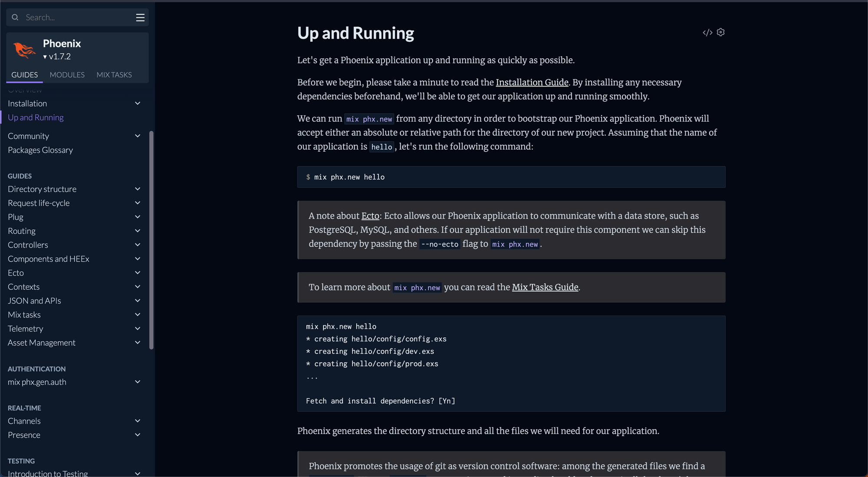Click the search magnifier icon
Image resolution: width=868 pixels, height=477 pixels.
[15, 17]
